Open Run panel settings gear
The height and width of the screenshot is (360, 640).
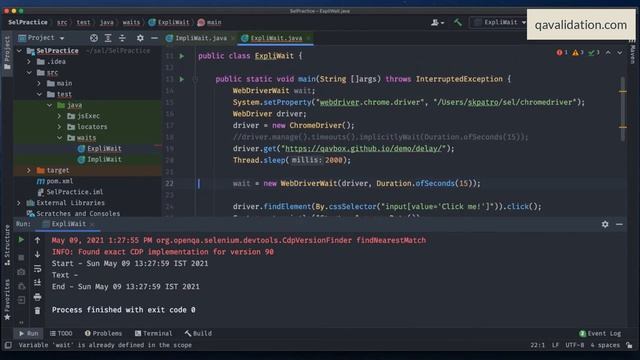point(605,224)
